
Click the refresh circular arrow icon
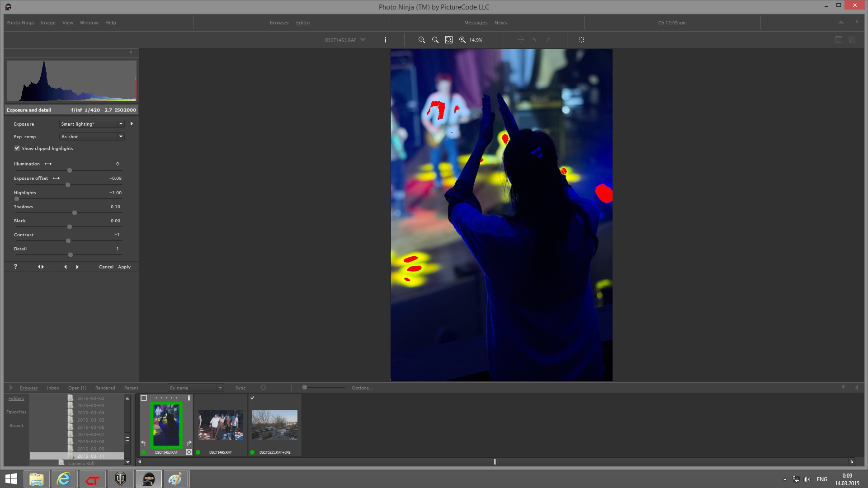263,388
